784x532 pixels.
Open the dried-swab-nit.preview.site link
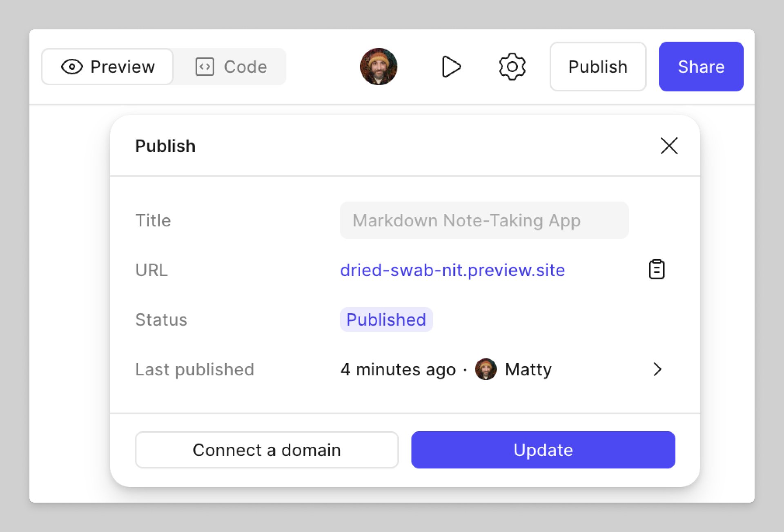point(452,270)
